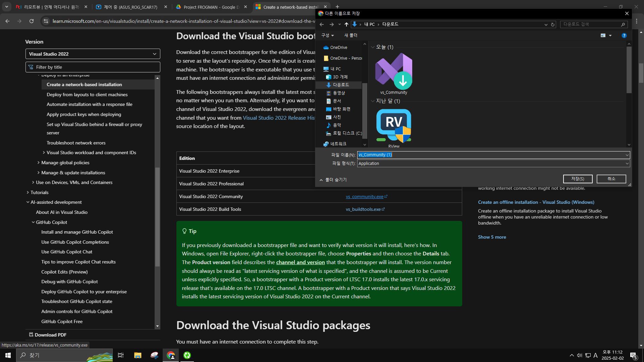Open Automate installation with a response file

tap(89, 105)
